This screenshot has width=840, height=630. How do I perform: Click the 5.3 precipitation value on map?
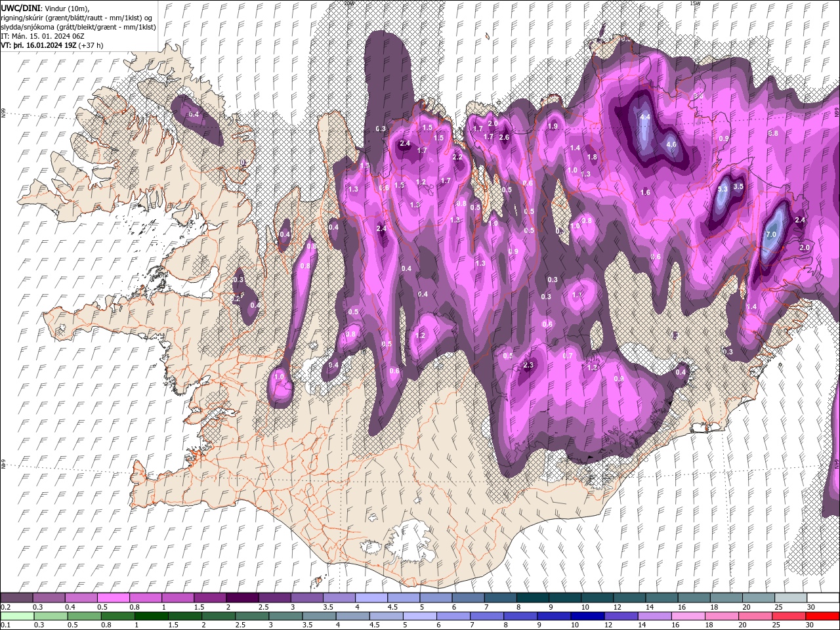[723, 189]
